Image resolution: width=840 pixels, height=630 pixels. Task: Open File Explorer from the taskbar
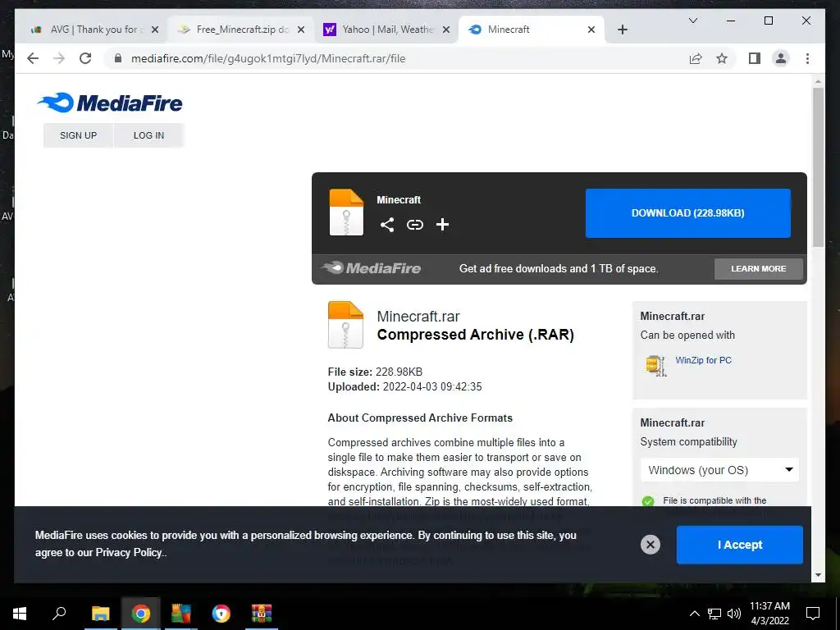100,614
